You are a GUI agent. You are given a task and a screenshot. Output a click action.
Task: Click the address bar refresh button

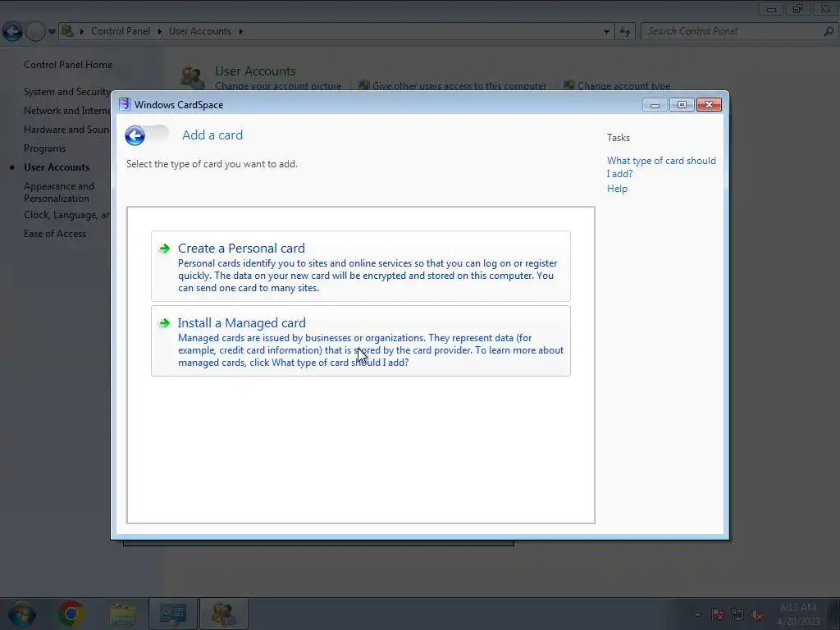pos(624,32)
